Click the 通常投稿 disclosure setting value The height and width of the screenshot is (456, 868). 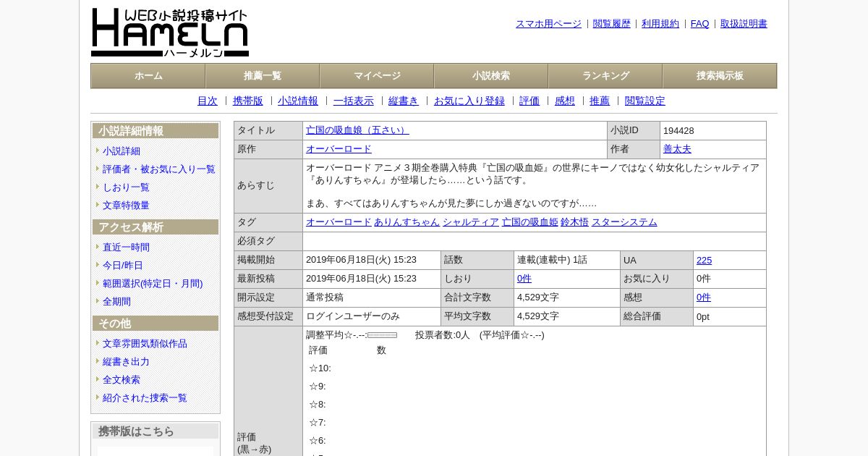tap(325, 297)
